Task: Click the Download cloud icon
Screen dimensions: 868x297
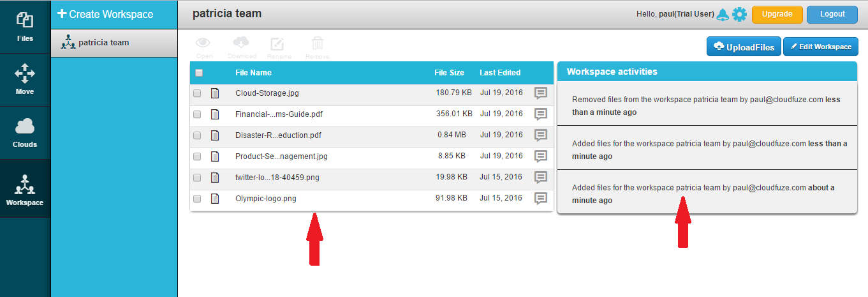Action: point(241,45)
